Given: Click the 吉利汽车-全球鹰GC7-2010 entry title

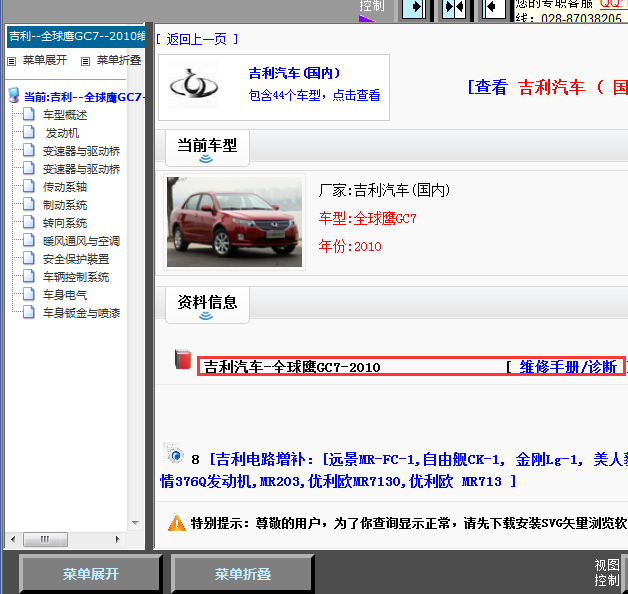Looking at the screenshot, I should [292, 367].
